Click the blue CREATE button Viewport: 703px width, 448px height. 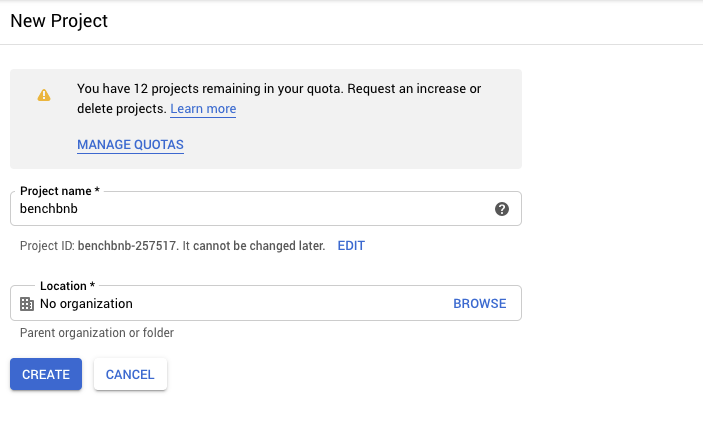tap(46, 374)
